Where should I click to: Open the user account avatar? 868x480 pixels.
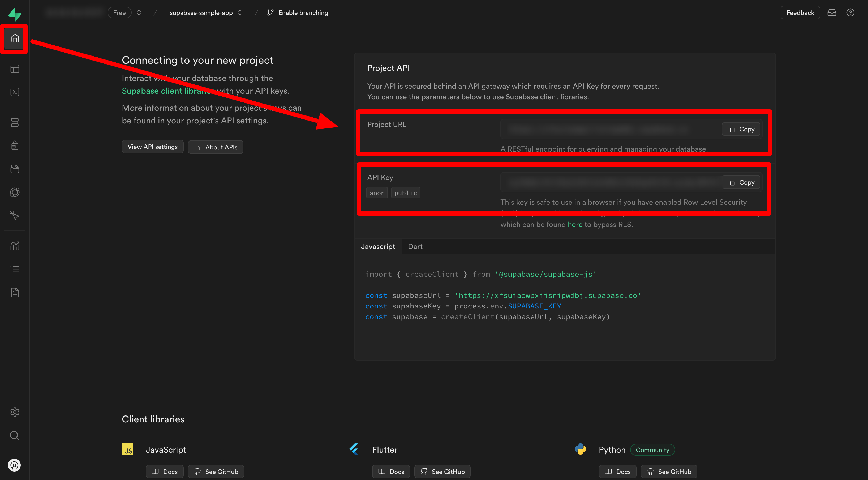pos(14,465)
